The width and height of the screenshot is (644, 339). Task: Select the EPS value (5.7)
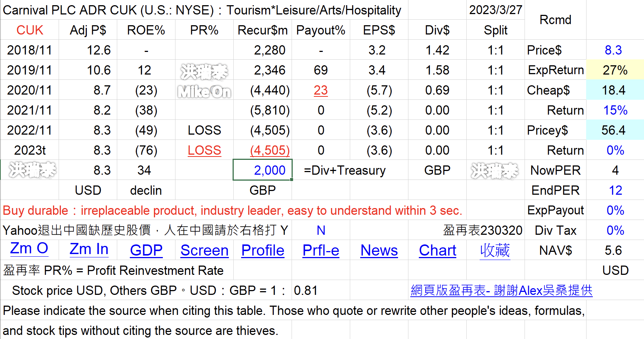[379, 90]
